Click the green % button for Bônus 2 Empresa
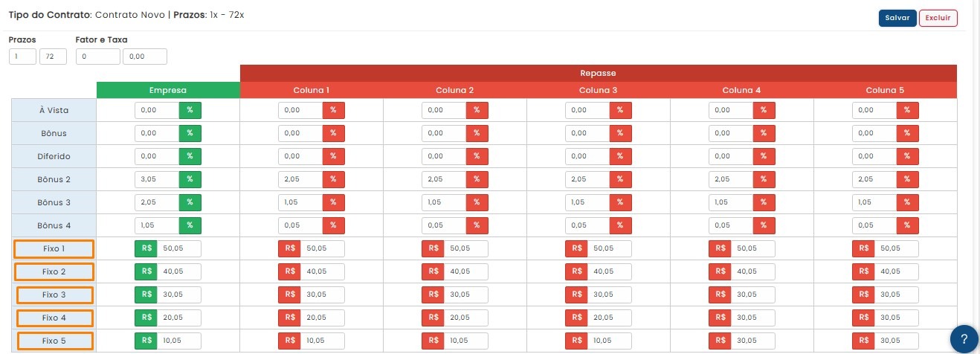 [x=190, y=179]
